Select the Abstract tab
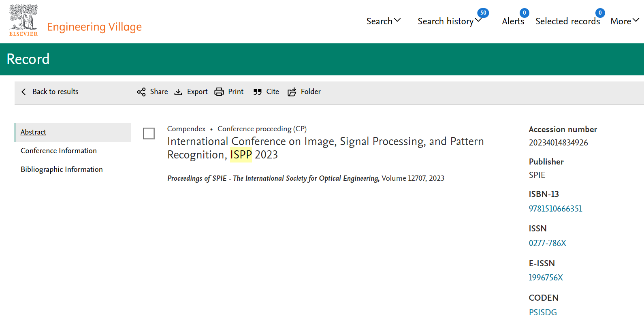The width and height of the screenshot is (644, 325). coord(73,132)
